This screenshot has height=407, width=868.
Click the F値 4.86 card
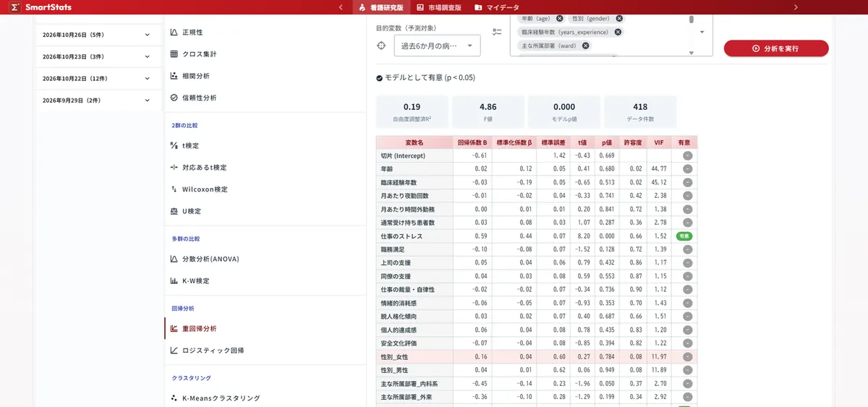pyautogui.click(x=488, y=112)
